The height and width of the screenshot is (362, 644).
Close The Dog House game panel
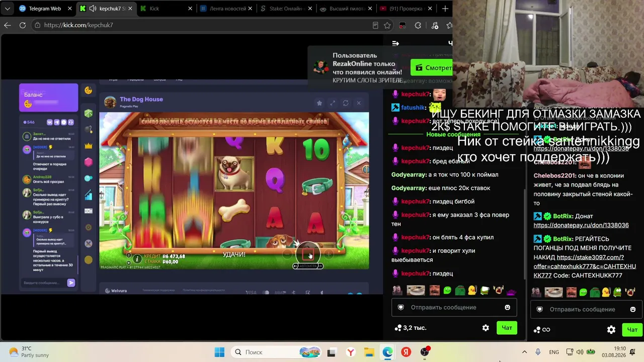coord(359,103)
